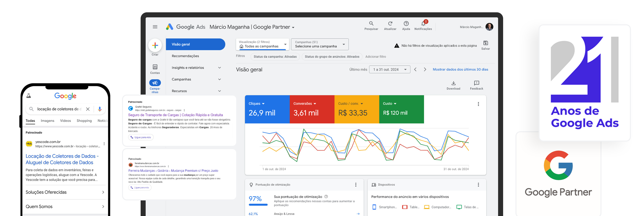Go to the previous date period
The height and width of the screenshot is (216, 644).
click(415, 69)
